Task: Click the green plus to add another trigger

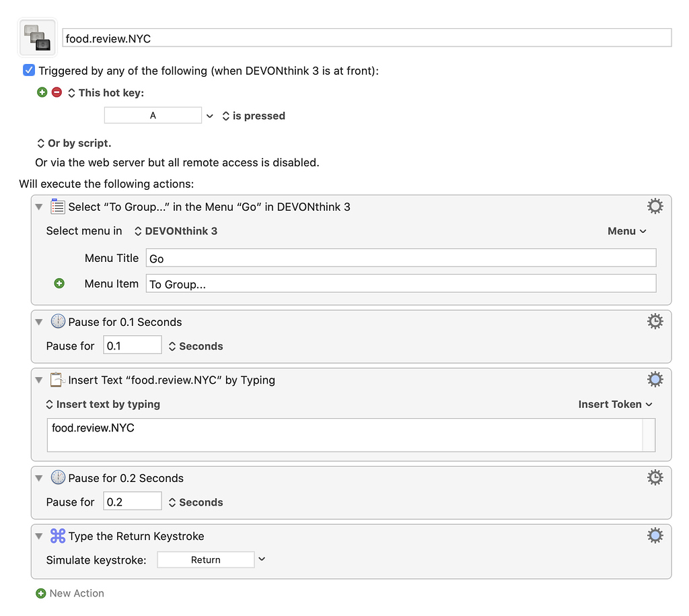Action: tap(42, 92)
